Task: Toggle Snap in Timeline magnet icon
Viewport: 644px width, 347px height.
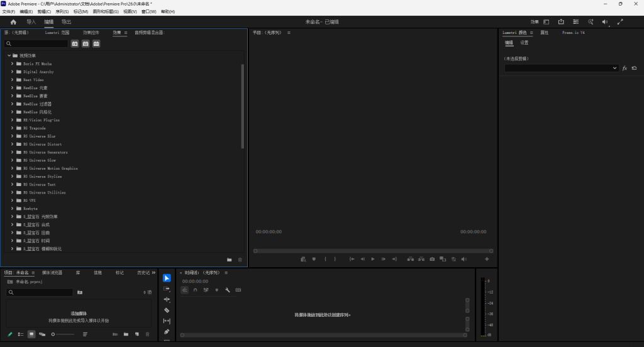Action: [x=196, y=290]
